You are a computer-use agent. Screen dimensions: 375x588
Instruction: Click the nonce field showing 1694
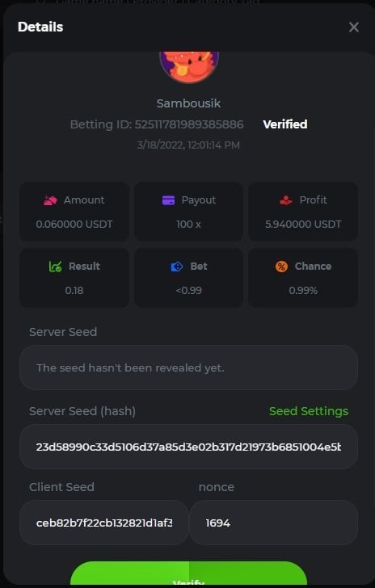point(274,523)
